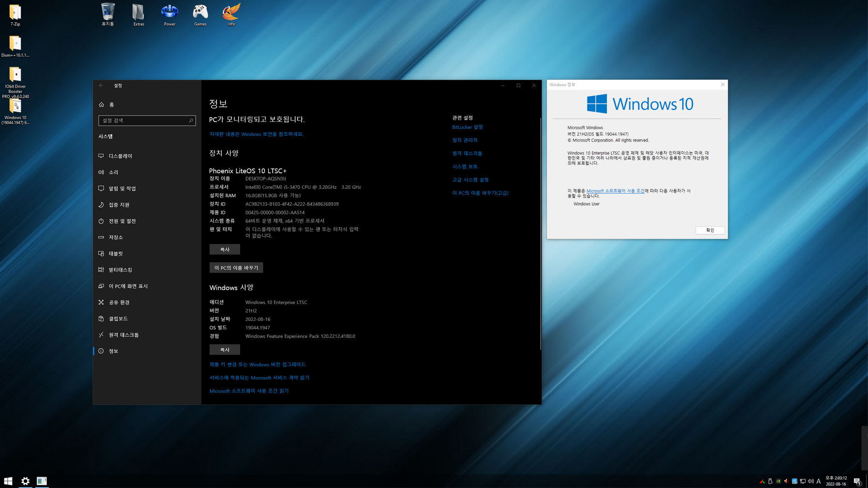The width and height of the screenshot is (868, 488).
Task: Click the settings search (설정 검색) field
Action: pyautogui.click(x=147, y=121)
